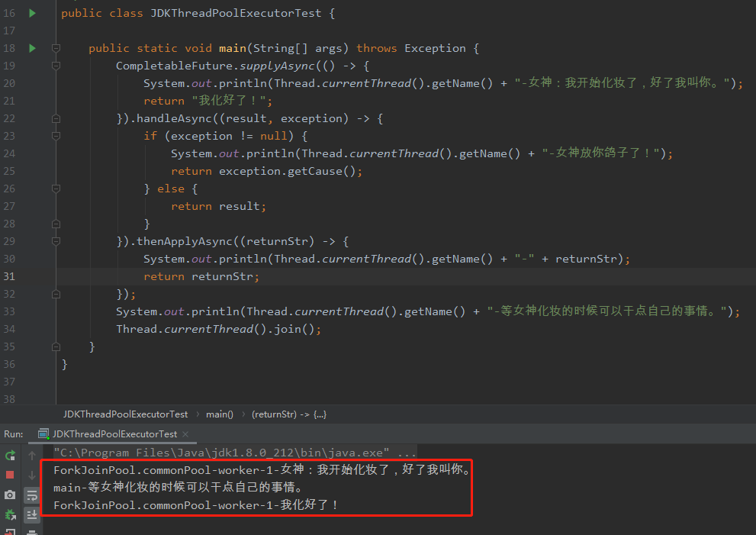This screenshot has width=756, height=535.
Task: Click the JDKThreadPoolExecutorTest breadcrumb
Action: [125, 414]
